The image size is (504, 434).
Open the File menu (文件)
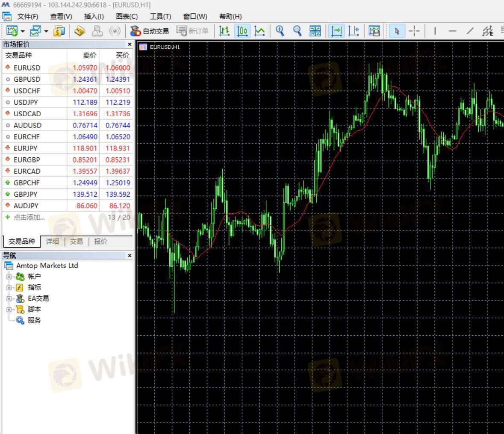[x=28, y=16]
